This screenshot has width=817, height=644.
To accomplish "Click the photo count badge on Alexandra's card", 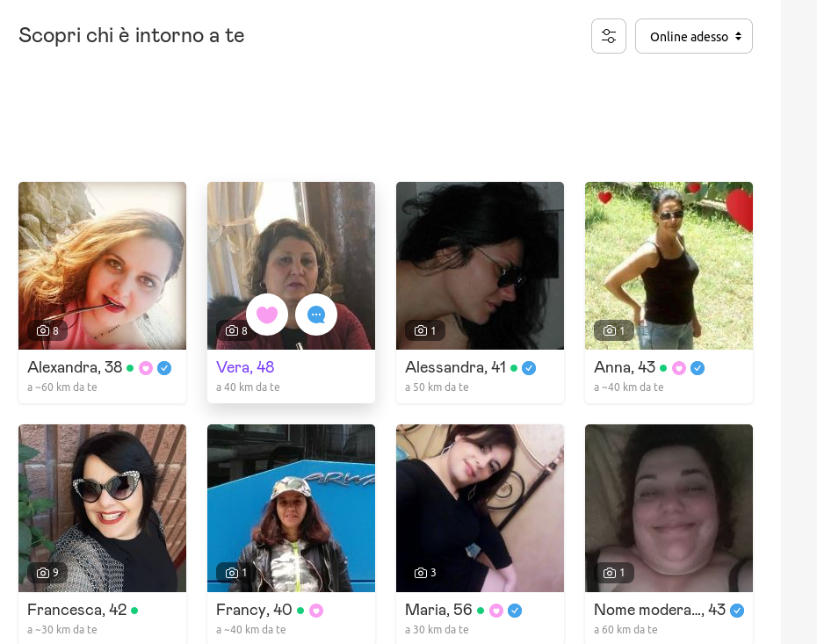I will (x=47, y=331).
